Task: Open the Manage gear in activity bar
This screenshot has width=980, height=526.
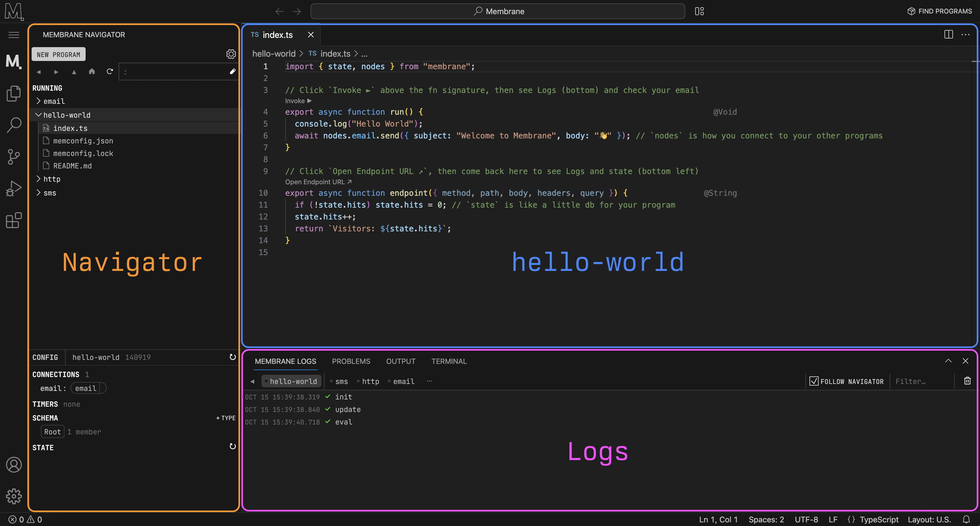Action: click(14, 496)
